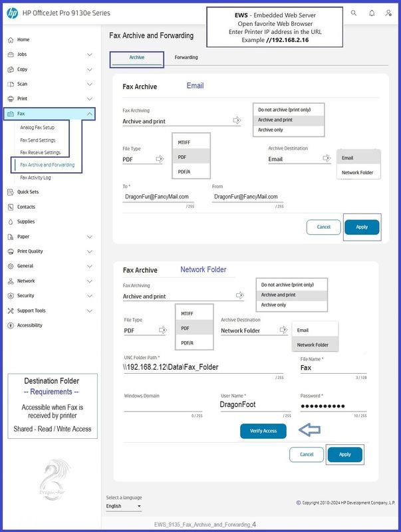Choose 'MTIFF' in Network Folder section
The image size is (401, 532).
(x=194, y=314)
